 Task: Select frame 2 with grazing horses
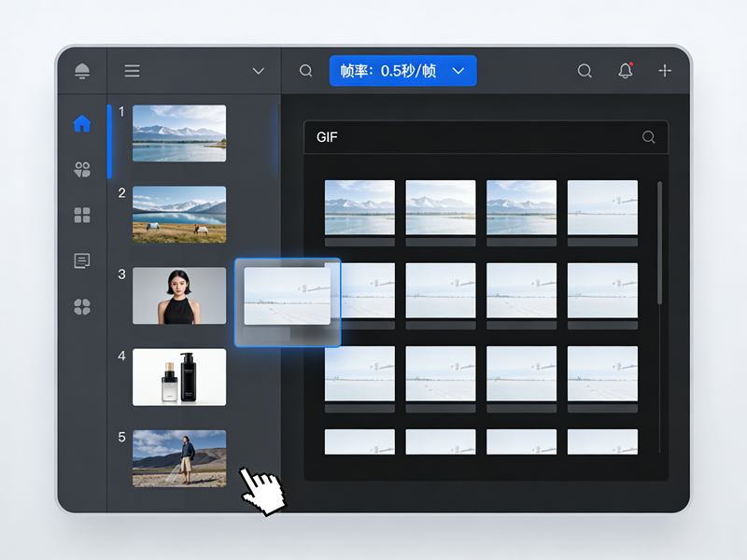click(x=179, y=214)
